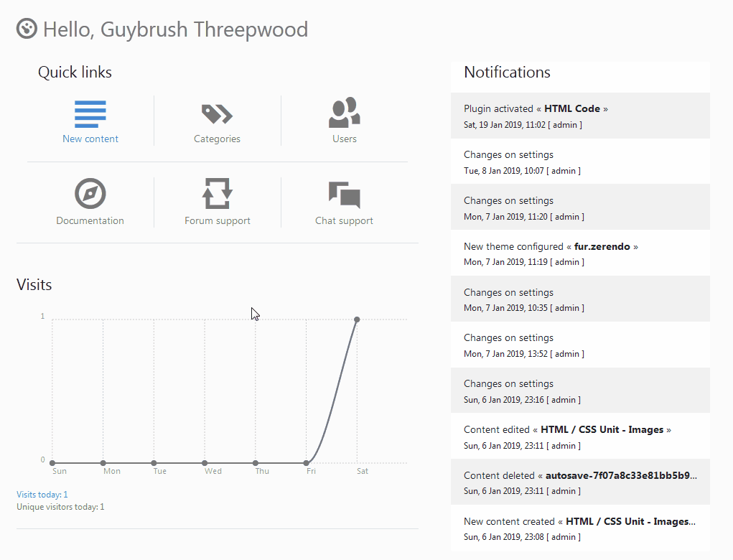Select the Tuesday data point on chart
Viewport: 733px width, 560px height.
(154, 463)
